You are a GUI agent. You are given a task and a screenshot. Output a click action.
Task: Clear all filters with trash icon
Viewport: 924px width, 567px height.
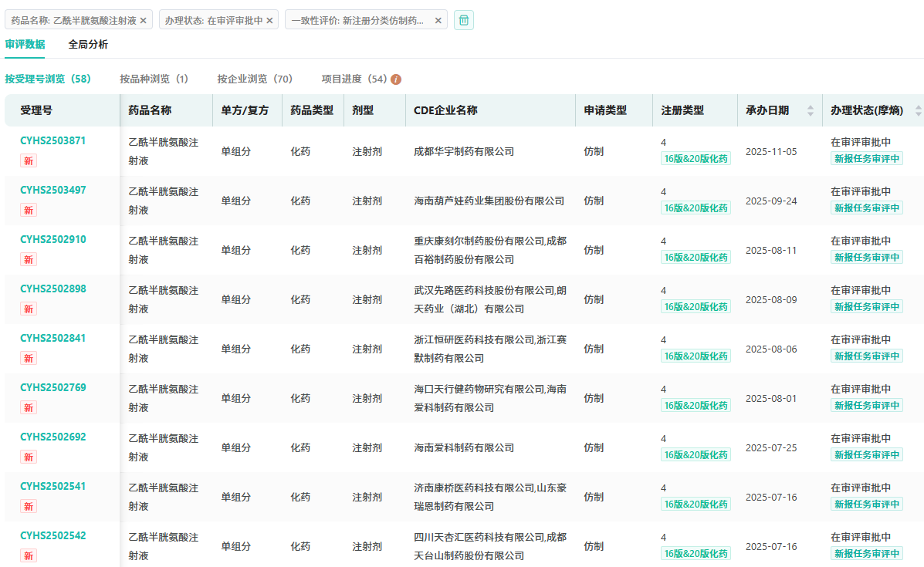coord(463,20)
